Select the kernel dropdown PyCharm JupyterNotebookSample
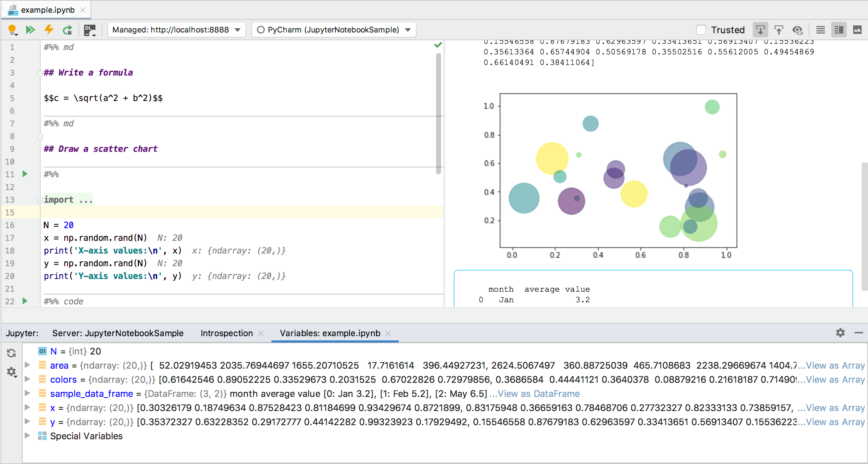The image size is (868, 464). click(x=333, y=29)
